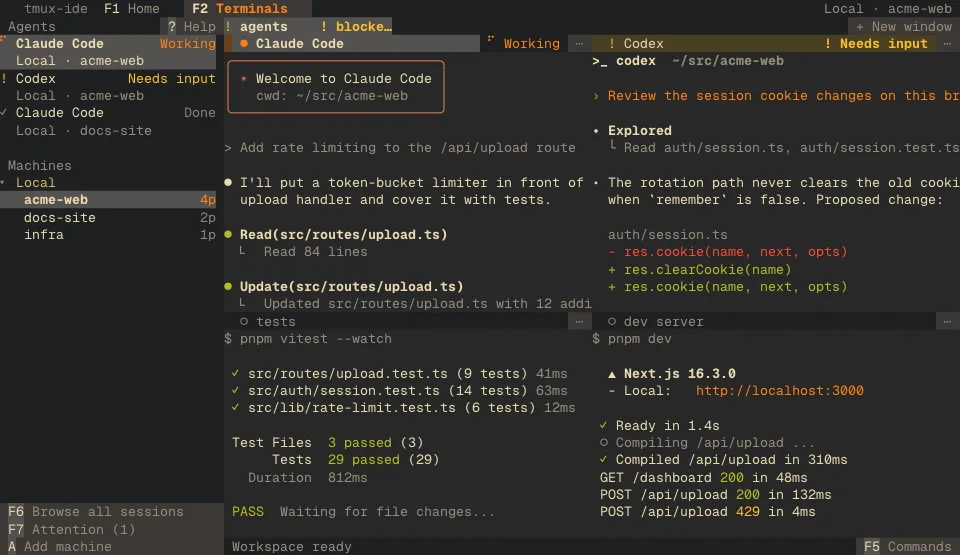Open the F1 Home tab

click(x=132, y=9)
